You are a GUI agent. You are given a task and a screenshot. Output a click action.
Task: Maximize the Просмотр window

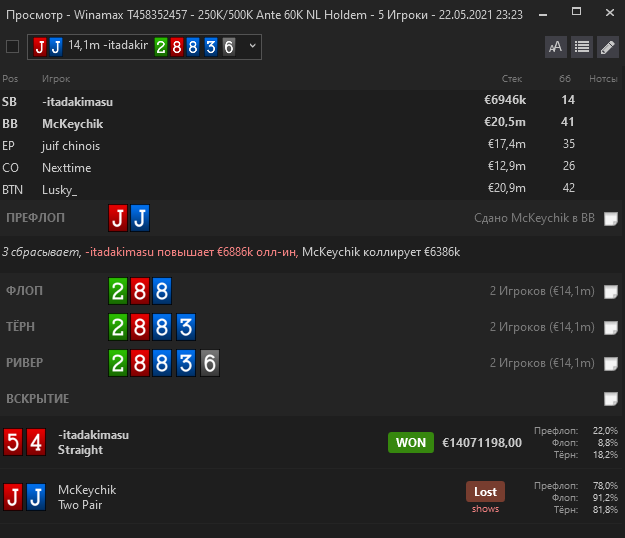576,12
